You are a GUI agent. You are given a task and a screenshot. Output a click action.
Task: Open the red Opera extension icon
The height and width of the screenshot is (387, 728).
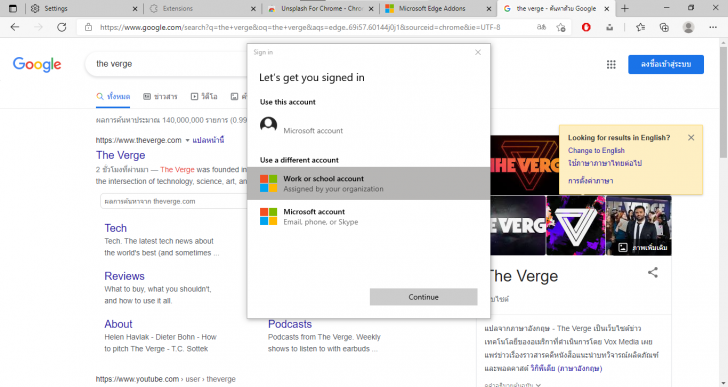[586, 27]
